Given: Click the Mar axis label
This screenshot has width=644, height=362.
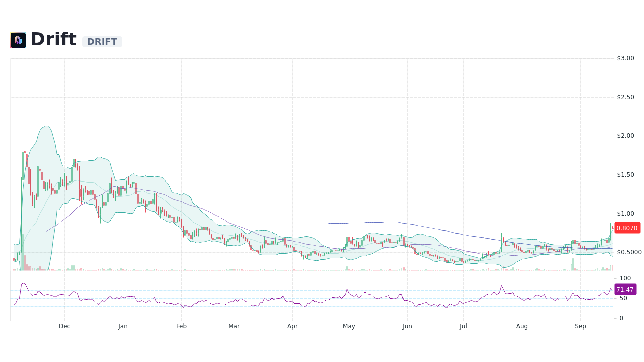Looking at the screenshot, I should click(x=234, y=326).
